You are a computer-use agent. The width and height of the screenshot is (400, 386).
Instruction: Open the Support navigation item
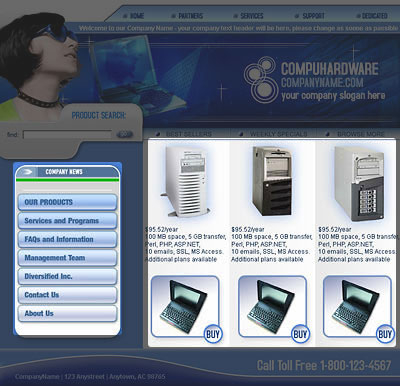pyautogui.click(x=310, y=16)
